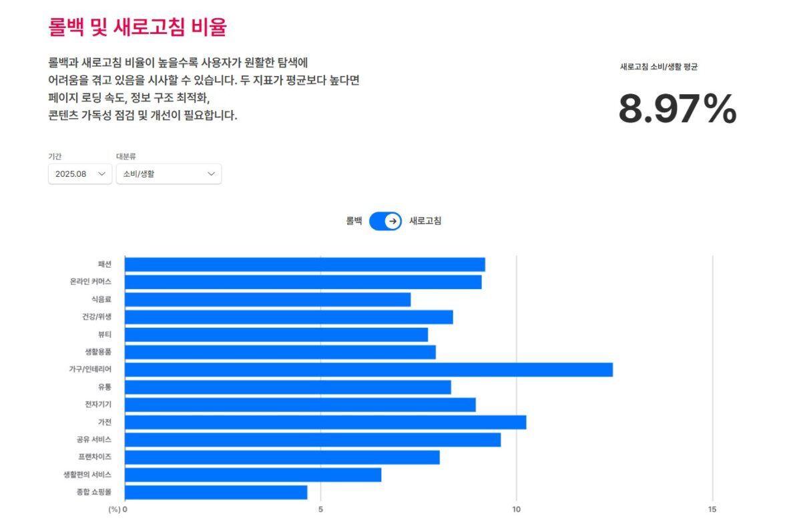Click the 온라인 커머스 bar
The image size is (801, 532).
[x=302, y=282]
